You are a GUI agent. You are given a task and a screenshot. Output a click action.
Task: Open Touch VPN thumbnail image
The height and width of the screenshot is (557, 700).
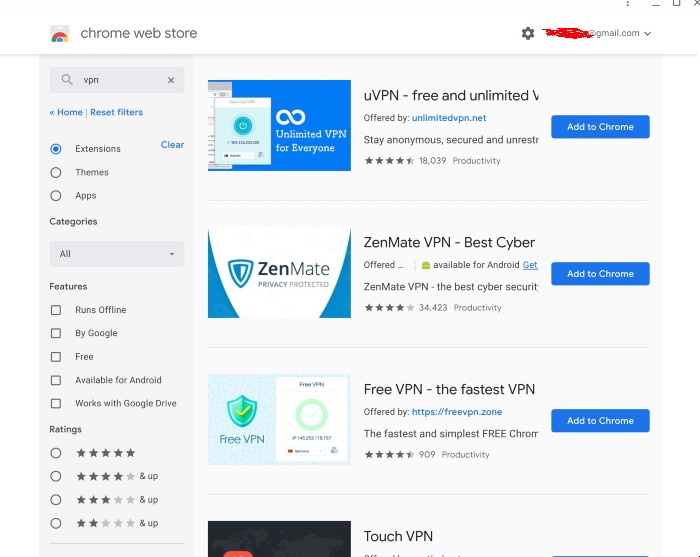[279, 539]
